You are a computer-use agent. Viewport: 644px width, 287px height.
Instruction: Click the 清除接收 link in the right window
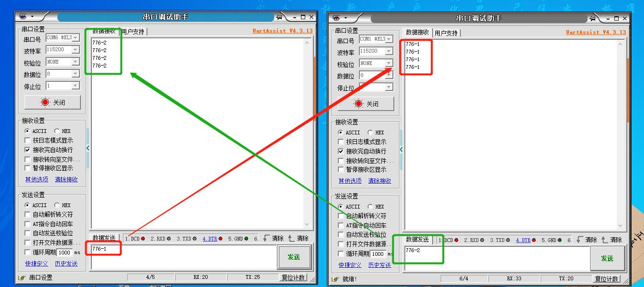coord(379,181)
